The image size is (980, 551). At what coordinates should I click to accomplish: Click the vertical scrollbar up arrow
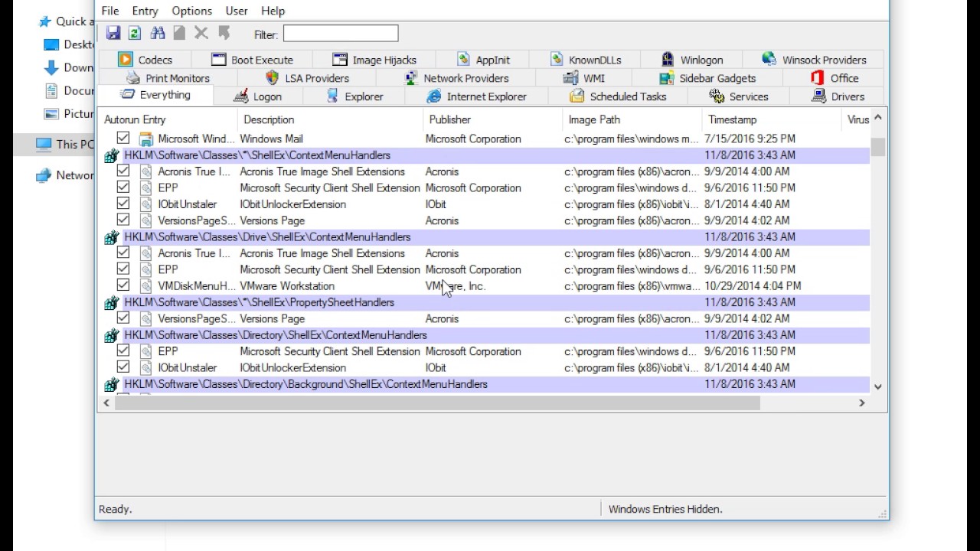(x=877, y=118)
